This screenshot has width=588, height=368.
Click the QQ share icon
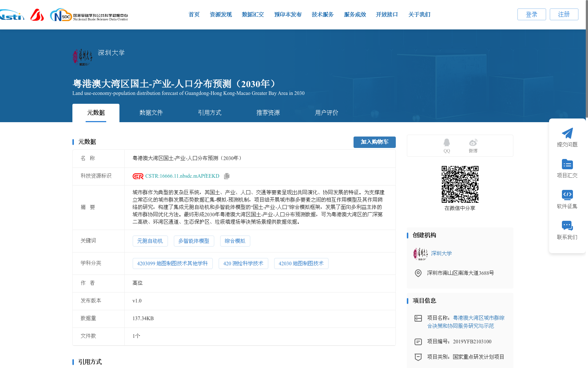pyautogui.click(x=446, y=143)
